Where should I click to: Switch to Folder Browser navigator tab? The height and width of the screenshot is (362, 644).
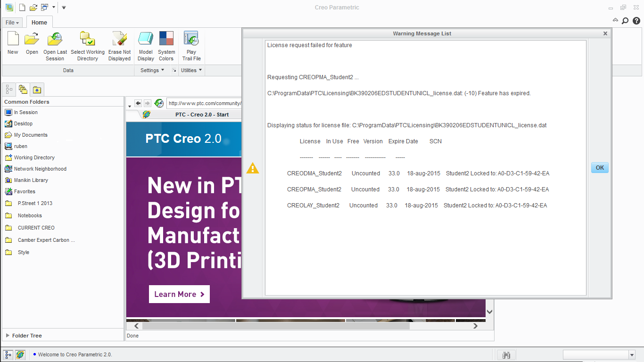pyautogui.click(x=23, y=89)
